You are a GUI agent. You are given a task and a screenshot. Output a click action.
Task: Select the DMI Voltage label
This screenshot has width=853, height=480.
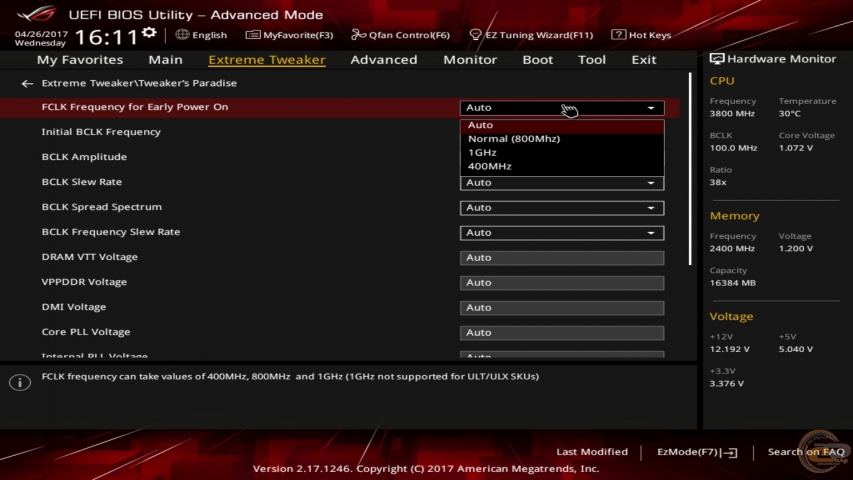74,307
